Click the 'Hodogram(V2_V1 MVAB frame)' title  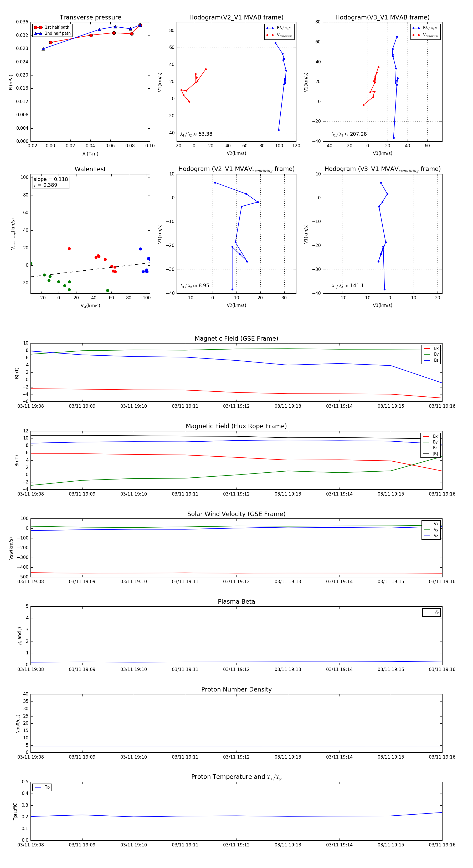tap(236, 18)
